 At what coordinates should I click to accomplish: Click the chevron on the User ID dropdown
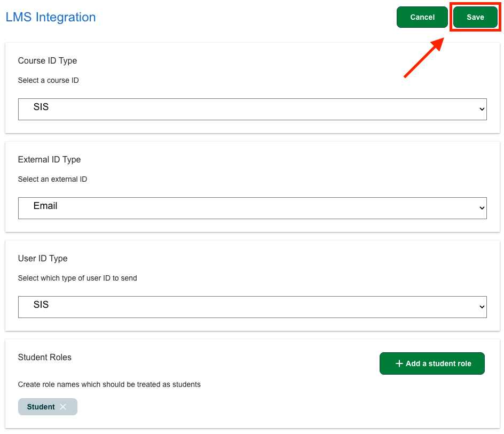pyautogui.click(x=483, y=307)
